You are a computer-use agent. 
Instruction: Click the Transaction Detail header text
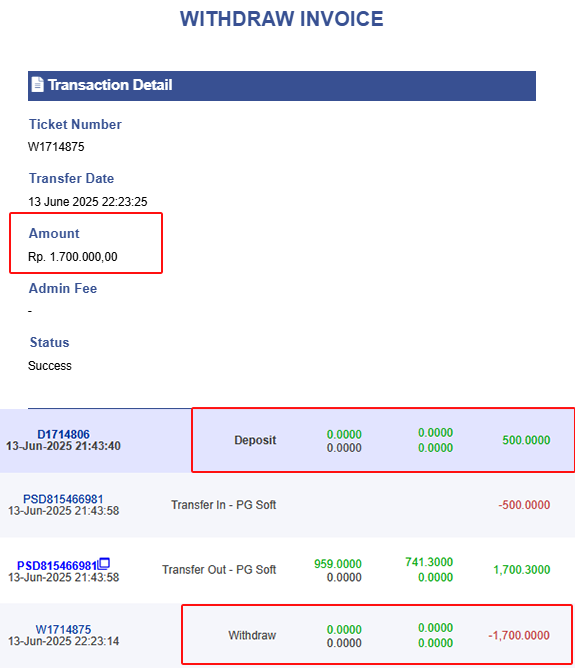pos(110,85)
